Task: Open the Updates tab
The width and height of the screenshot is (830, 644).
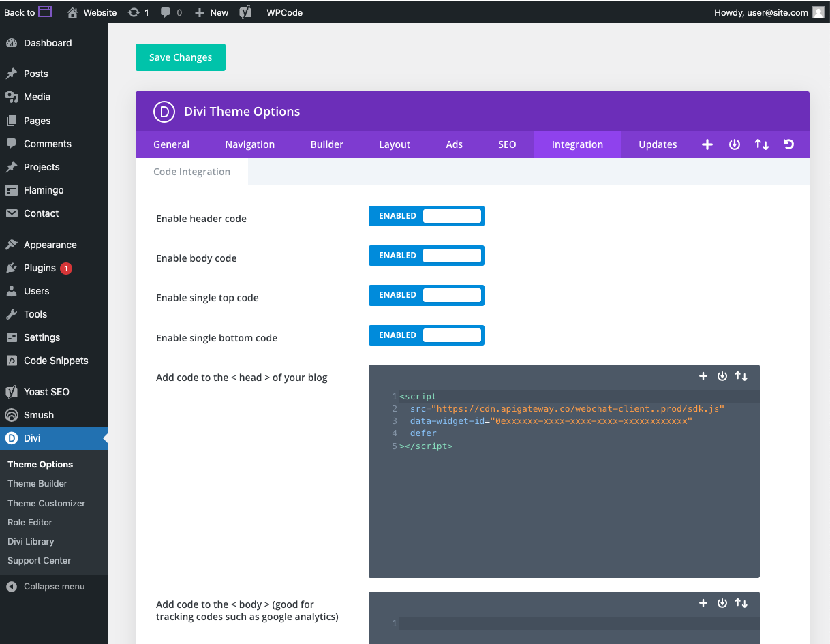Action: pos(658,144)
